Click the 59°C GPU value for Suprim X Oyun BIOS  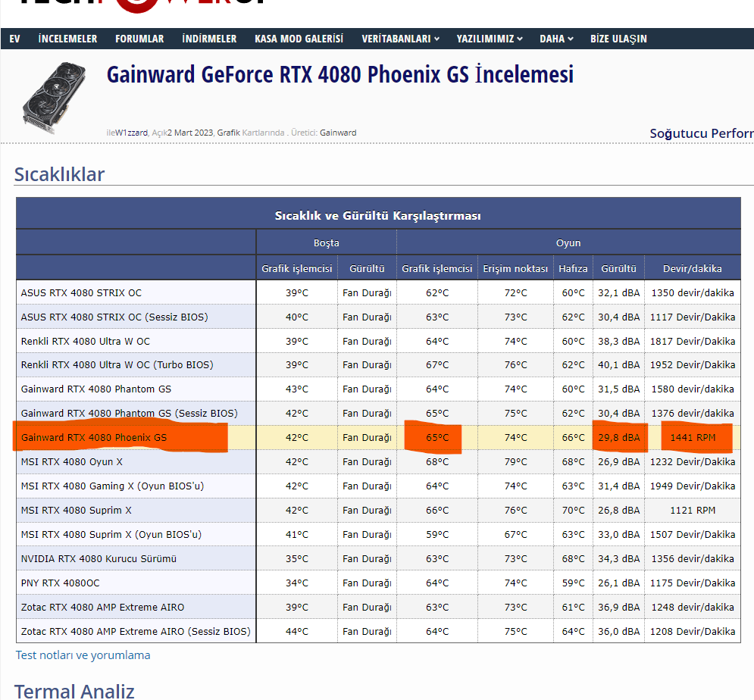tap(437, 535)
